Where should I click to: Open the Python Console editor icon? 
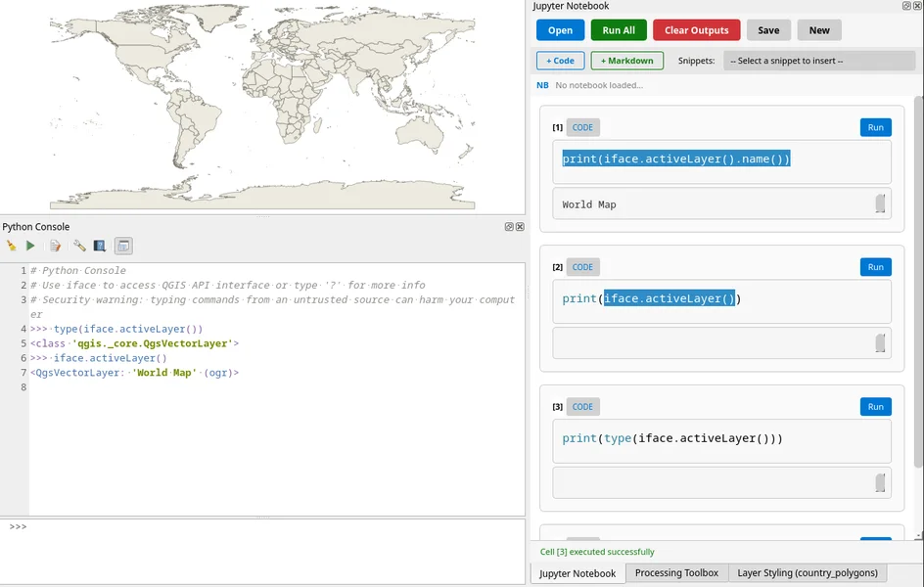point(56,247)
